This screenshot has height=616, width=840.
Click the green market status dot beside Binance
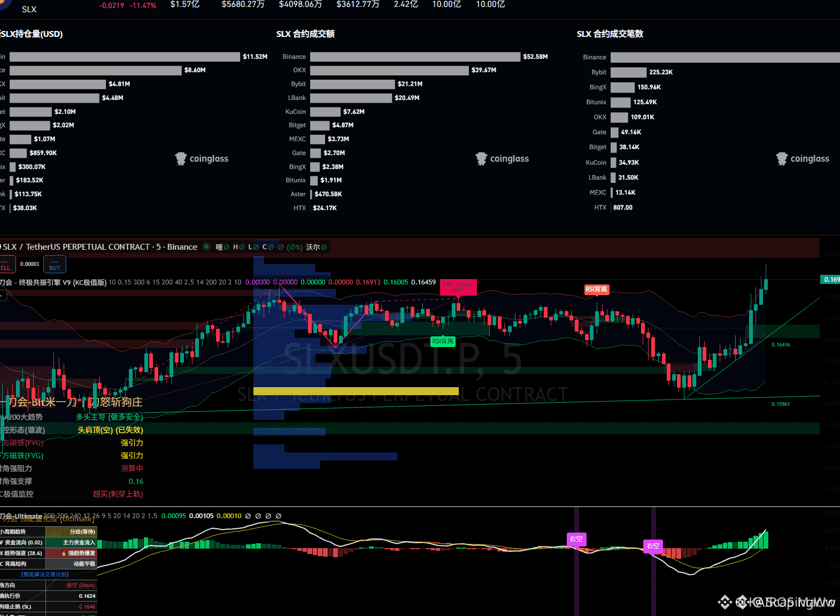point(206,247)
